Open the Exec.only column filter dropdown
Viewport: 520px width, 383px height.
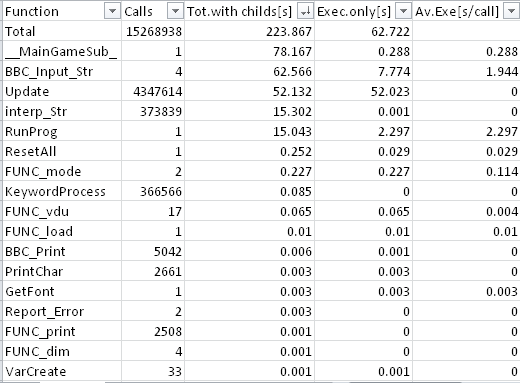coord(403,11)
